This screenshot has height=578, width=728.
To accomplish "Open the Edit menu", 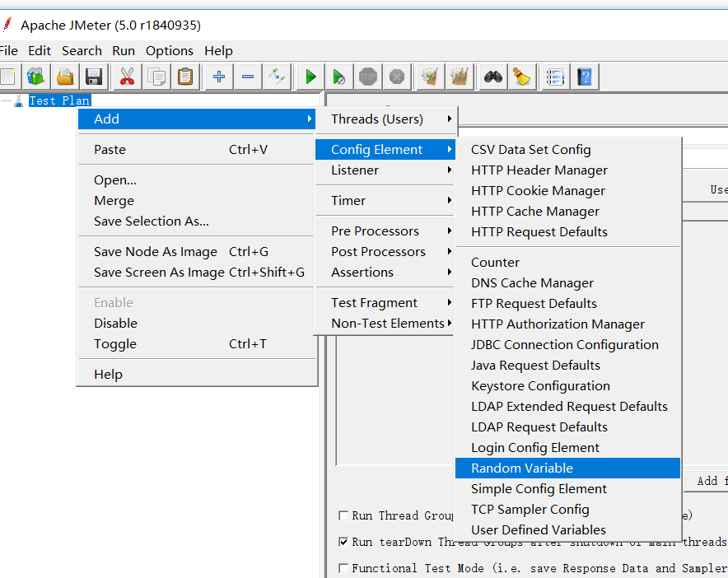I will [39, 50].
